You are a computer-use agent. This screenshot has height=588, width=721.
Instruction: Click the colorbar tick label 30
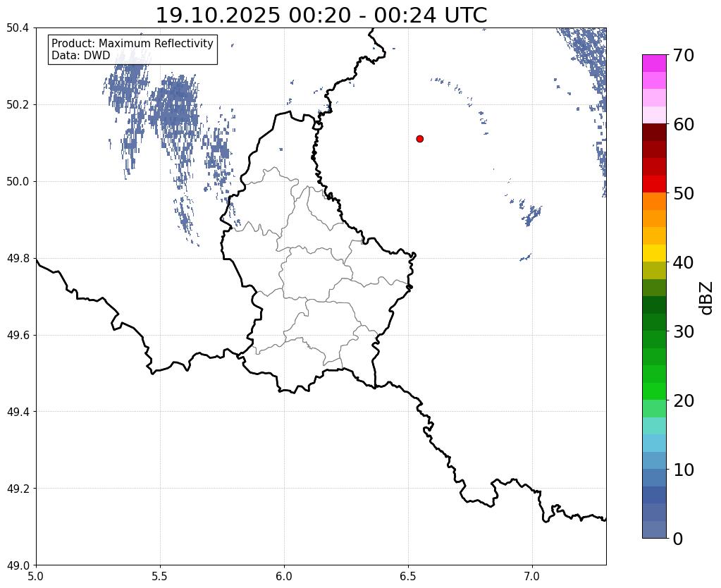tap(684, 331)
